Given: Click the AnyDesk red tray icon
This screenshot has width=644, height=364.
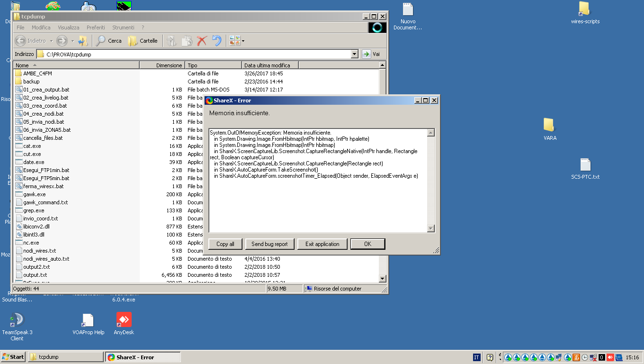Looking at the screenshot, I should 610,357.
